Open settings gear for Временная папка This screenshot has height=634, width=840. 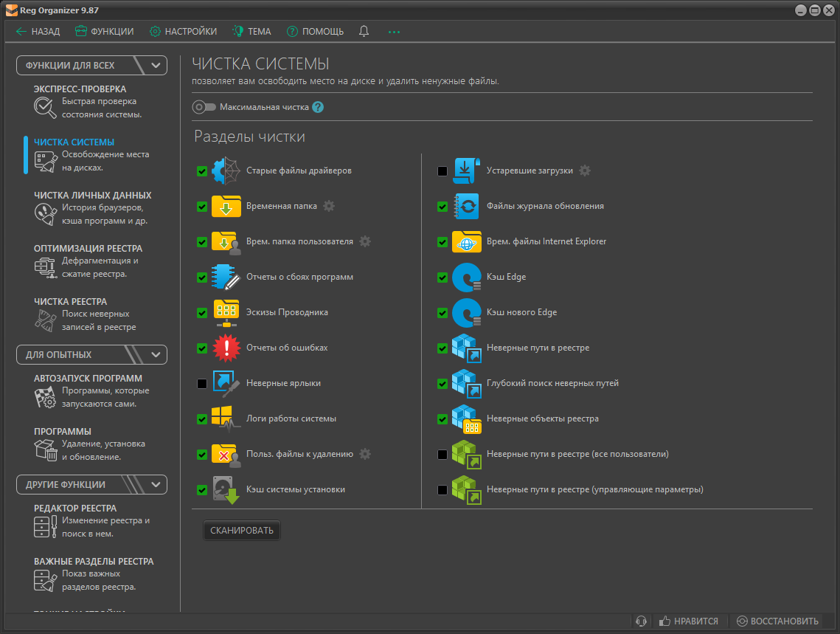point(329,206)
